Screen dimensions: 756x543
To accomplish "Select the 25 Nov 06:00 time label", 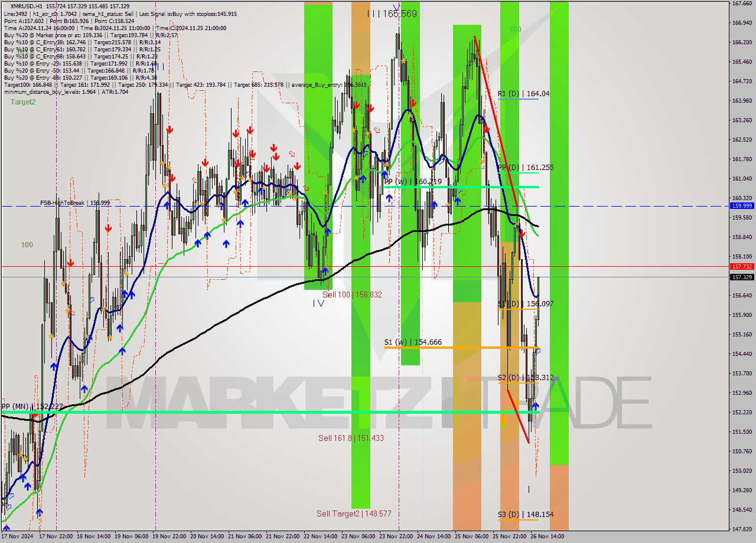I will pyautogui.click(x=471, y=537).
